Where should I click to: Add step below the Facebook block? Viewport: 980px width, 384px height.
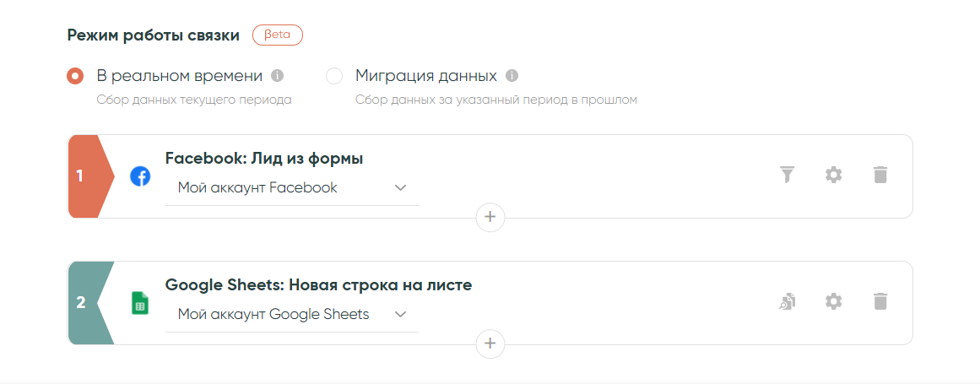(490, 218)
